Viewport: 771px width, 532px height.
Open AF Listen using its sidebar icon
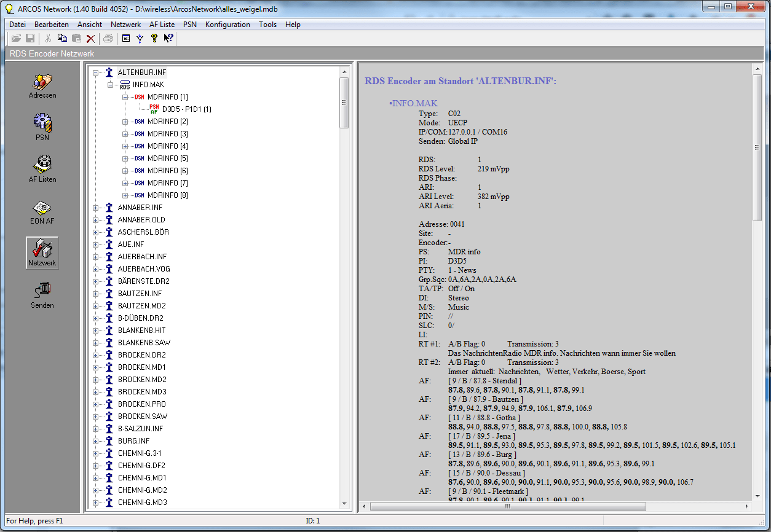[x=42, y=168]
